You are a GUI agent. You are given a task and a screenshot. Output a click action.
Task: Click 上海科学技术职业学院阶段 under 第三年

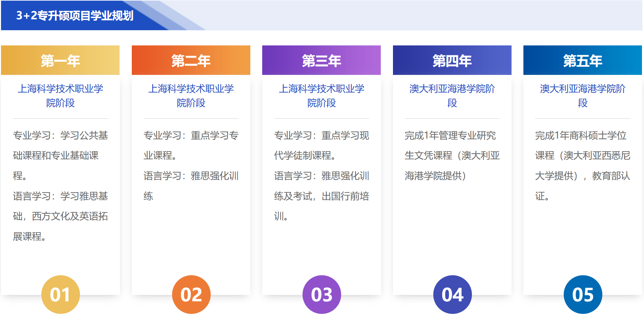click(321, 96)
